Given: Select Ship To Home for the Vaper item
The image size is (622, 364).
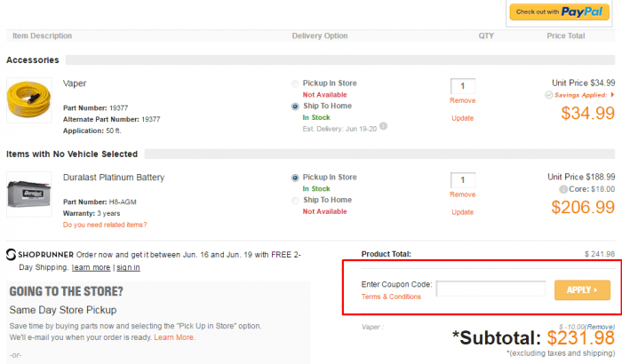Looking at the screenshot, I should pos(295,107).
